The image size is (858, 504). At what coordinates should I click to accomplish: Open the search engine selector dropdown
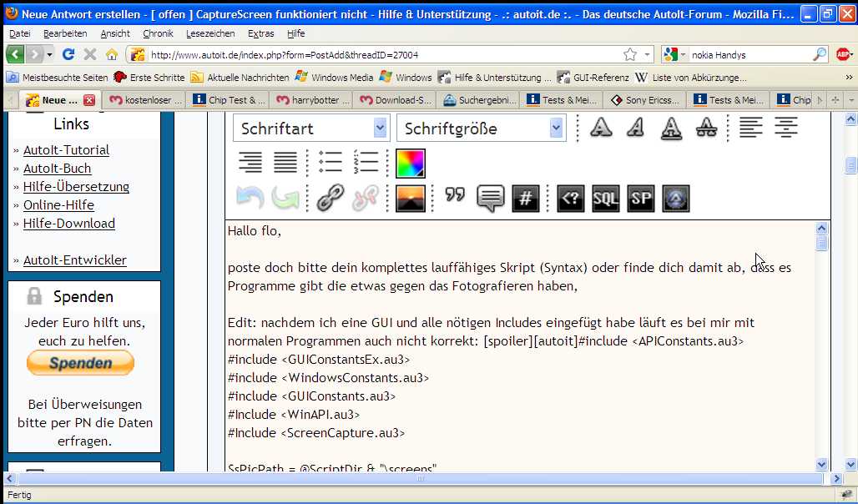click(x=675, y=54)
